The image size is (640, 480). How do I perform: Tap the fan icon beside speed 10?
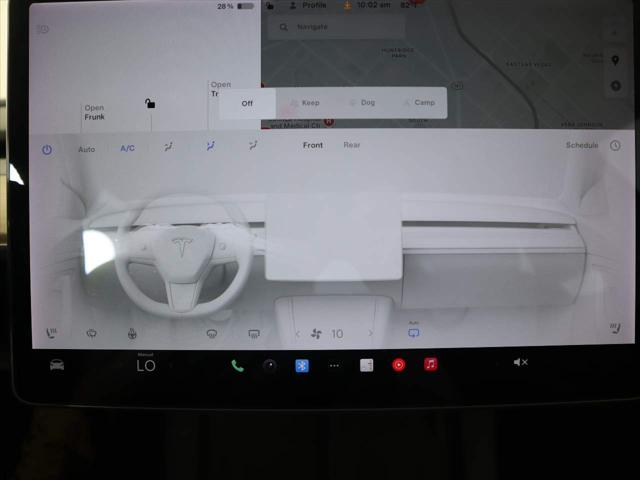coord(316,334)
